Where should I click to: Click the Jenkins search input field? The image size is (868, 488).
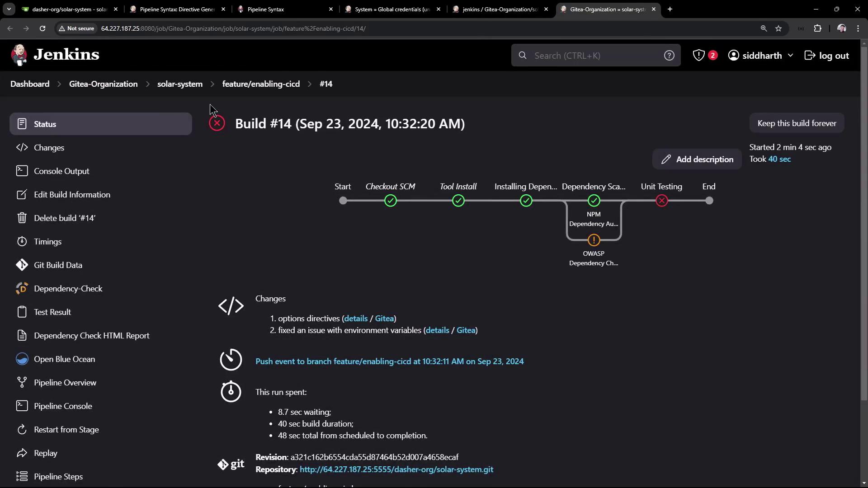(x=592, y=55)
